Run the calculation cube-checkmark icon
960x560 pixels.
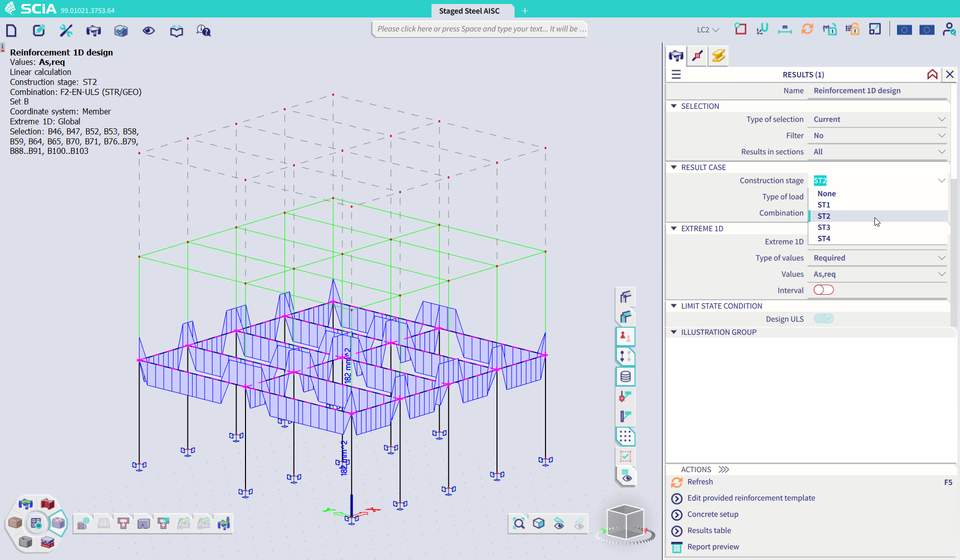click(120, 30)
